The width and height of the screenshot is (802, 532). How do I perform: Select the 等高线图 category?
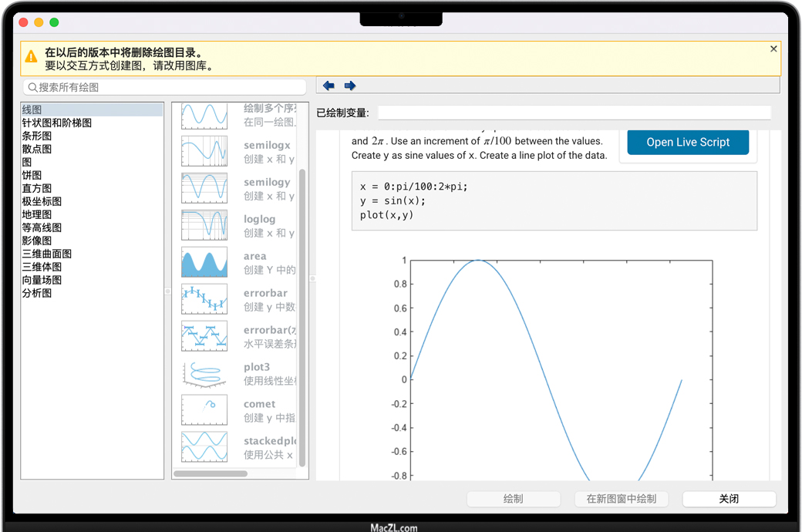pos(92,227)
